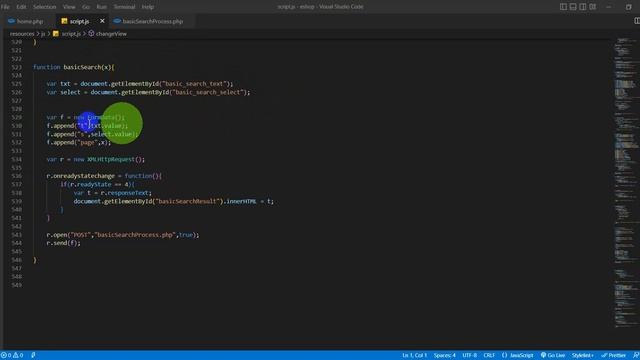Toggle the bottom panel layout icon
The width and height of the screenshot is (640, 360).
tap(573, 7)
